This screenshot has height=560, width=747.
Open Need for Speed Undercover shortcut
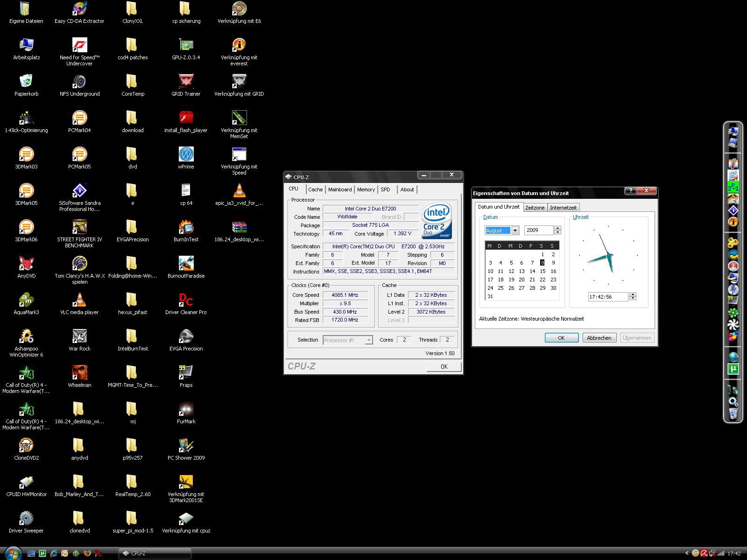(x=79, y=51)
